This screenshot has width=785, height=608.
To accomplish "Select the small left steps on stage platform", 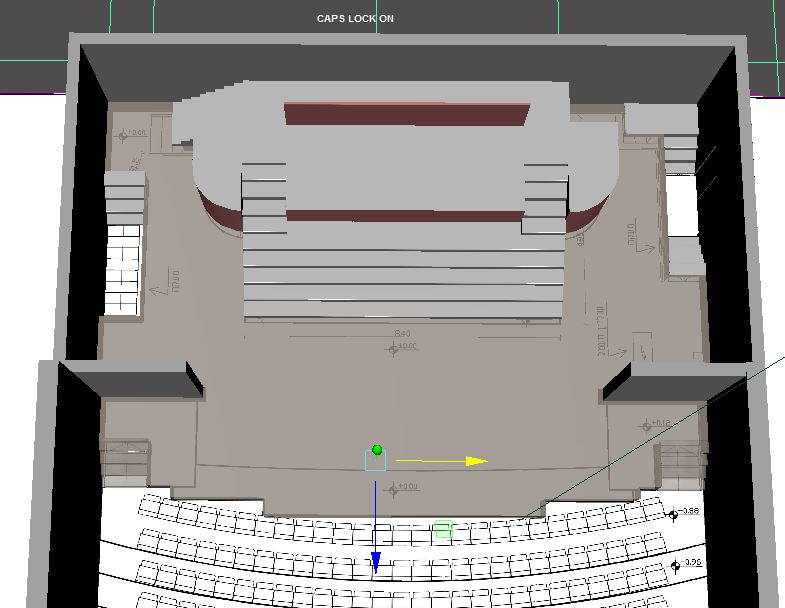I will click(x=264, y=198).
